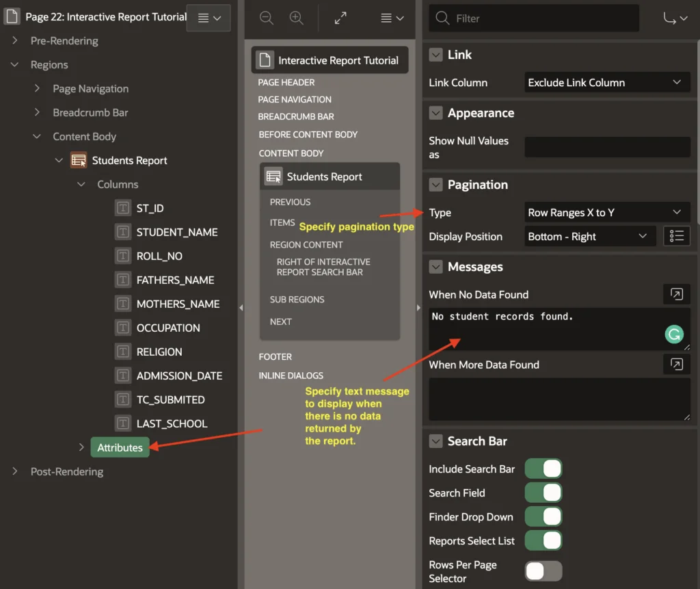Viewport: 700px width, 589px height.
Task: Select BREADCRUMB BAR layout slot
Action: point(295,117)
